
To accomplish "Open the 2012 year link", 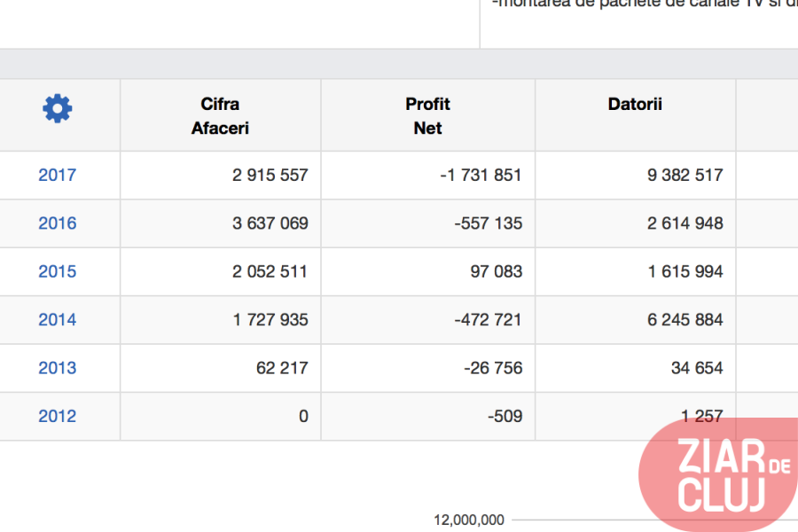I will click(x=58, y=416).
